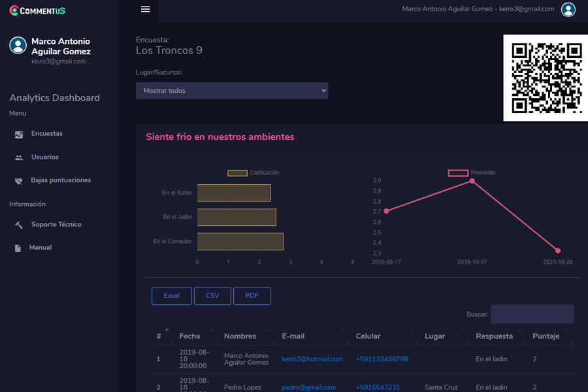Viewport: 588px width, 392px height.
Task: Export table with the PDF button
Action: coord(252,296)
